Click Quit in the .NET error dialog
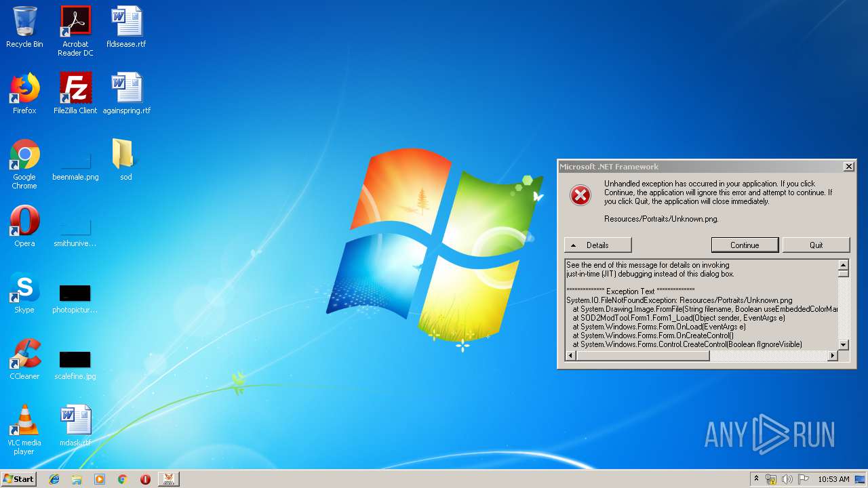Viewport: 868px width, 488px height. point(816,245)
